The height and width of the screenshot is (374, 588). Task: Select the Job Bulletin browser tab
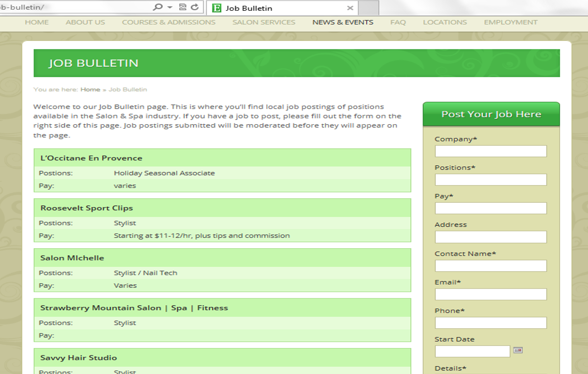(x=283, y=8)
